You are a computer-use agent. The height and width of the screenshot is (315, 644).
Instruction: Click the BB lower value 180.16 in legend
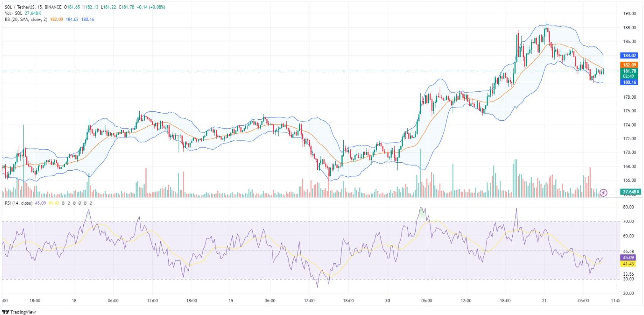pos(88,19)
